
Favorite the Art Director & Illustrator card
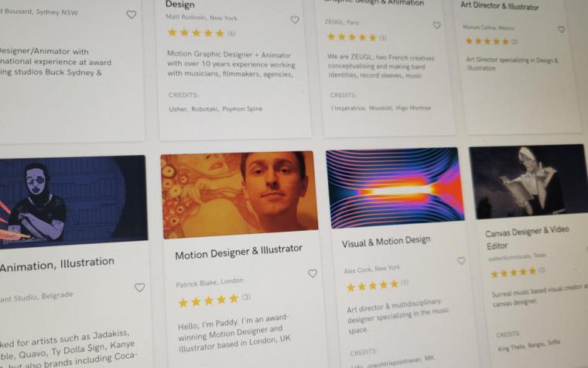[x=561, y=29]
